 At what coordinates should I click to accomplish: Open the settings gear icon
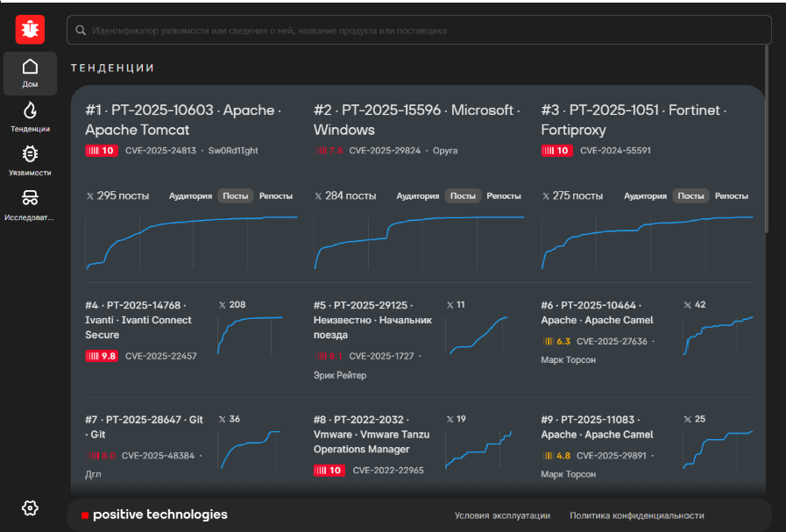[30, 507]
